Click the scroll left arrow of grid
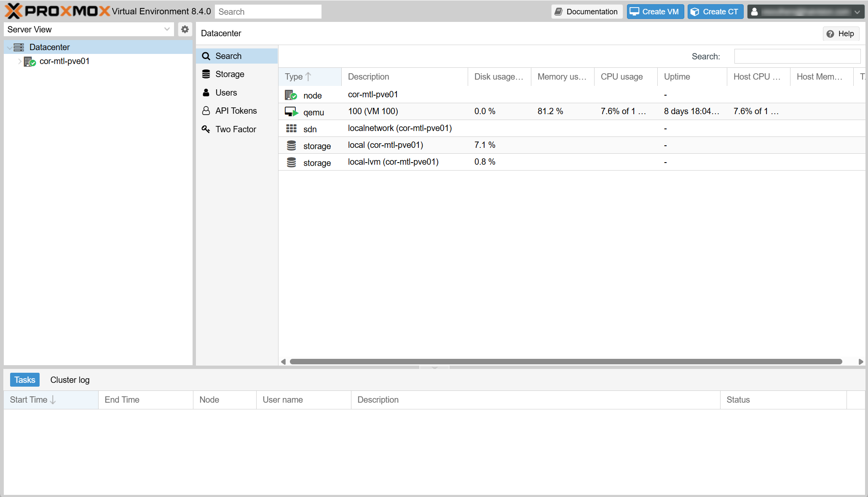Viewport: 868px width, 497px height. pyautogui.click(x=283, y=362)
